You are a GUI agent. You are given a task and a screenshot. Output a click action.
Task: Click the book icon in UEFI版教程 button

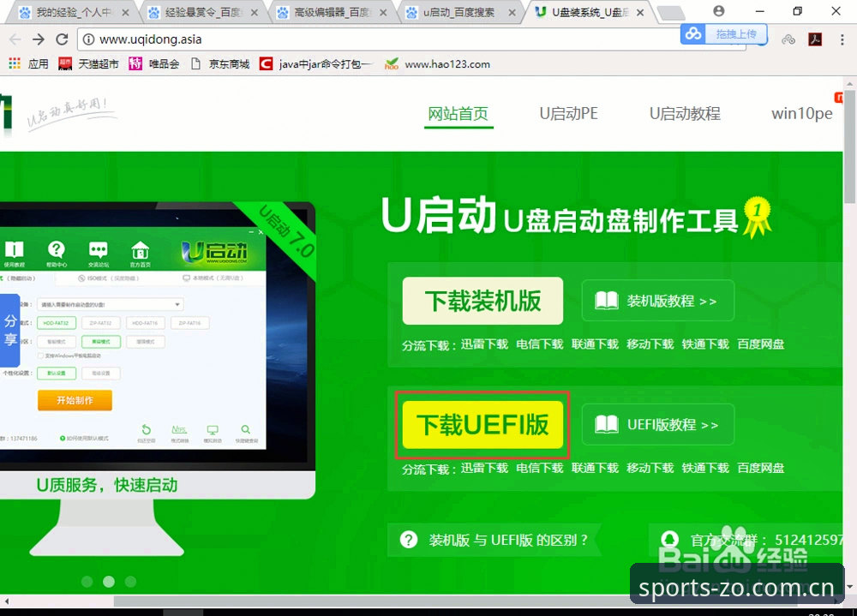[606, 425]
